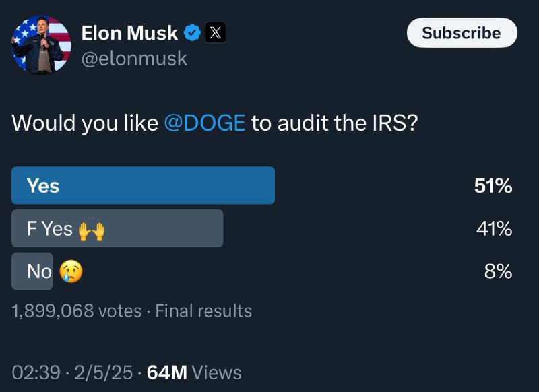This screenshot has width=539, height=392.
Task: Select the "No" poll option
Action: point(32,271)
